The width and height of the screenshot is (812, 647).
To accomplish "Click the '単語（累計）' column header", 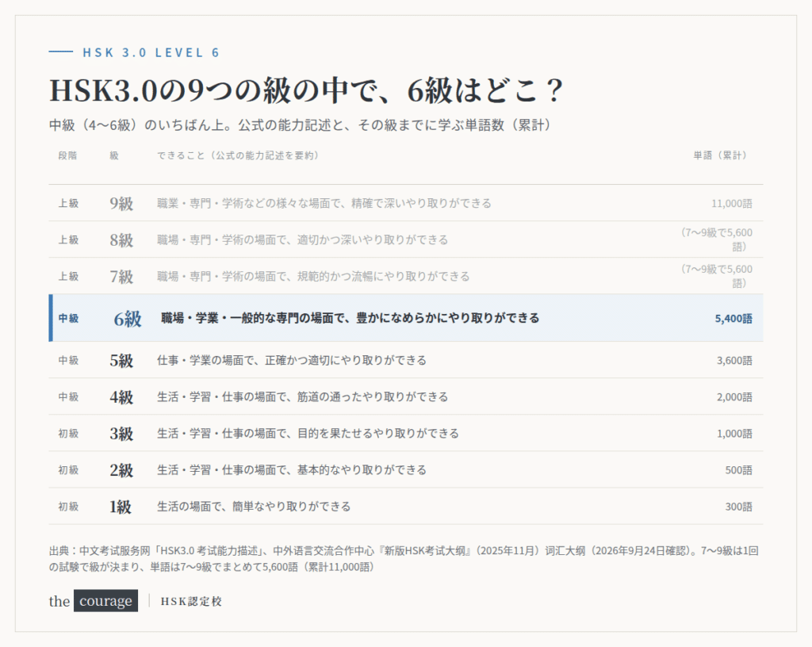I will tap(720, 155).
